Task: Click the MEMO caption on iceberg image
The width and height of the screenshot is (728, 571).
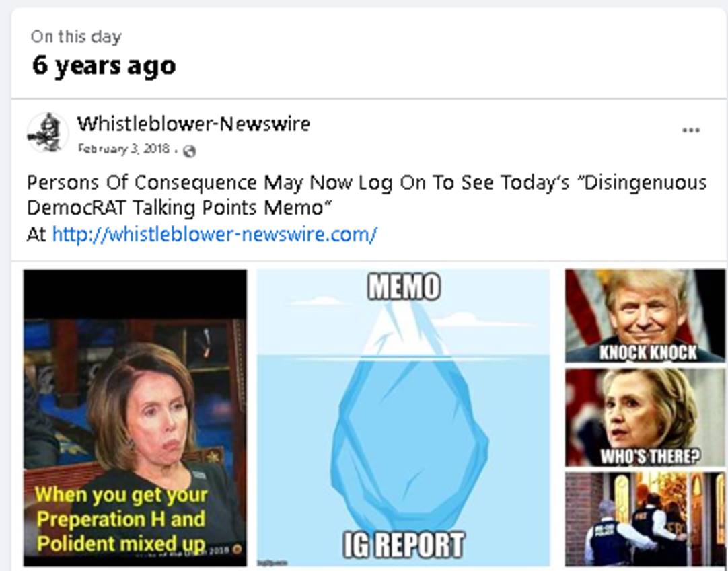Action: [404, 287]
